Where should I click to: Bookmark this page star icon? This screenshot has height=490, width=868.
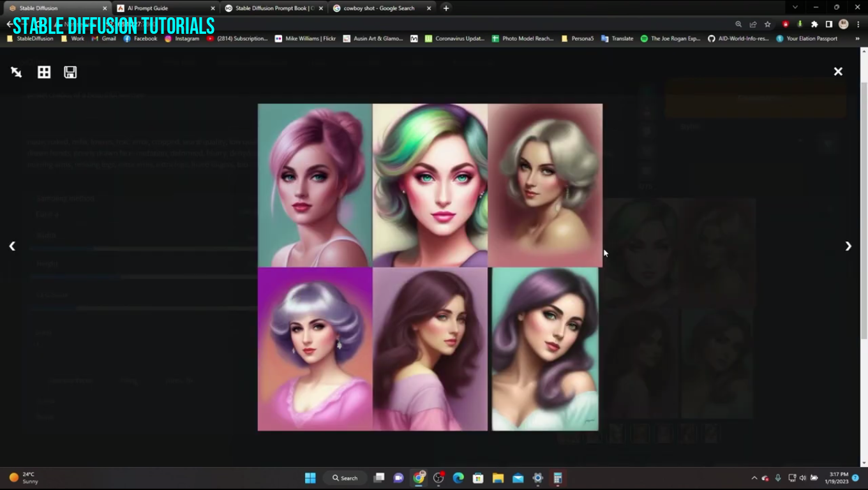point(768,24)
